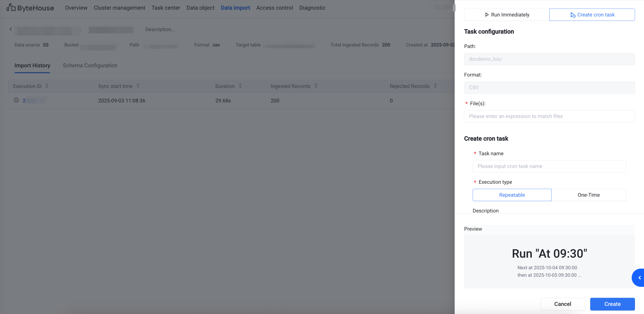Sort by Execution ID column arrows
The height and width of the screenshot is (314, 644).
tap(47, 86)
